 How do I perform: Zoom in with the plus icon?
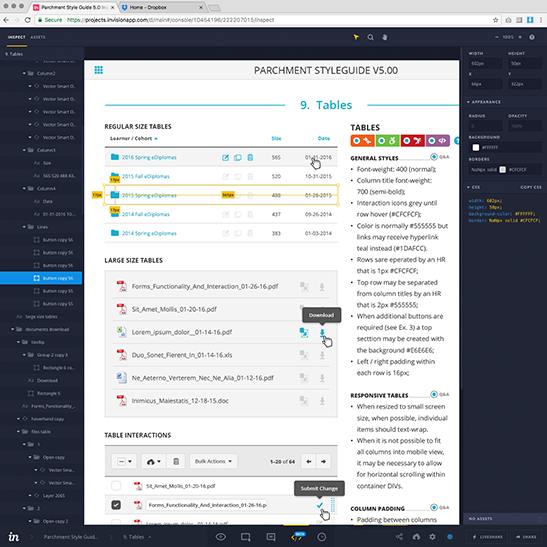pos(520,37)
